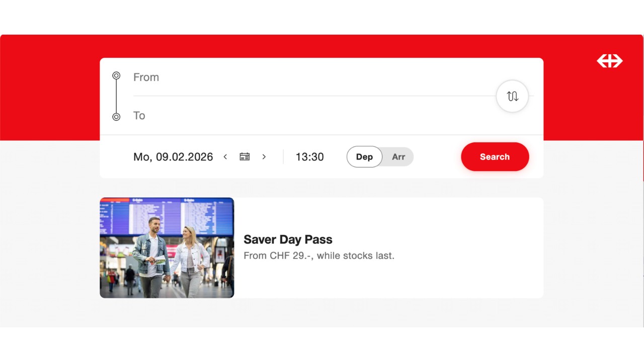The width and height of the screenshot is (644, 362).
Task: Click the destination stop circle icon
Action: [116, 117]
